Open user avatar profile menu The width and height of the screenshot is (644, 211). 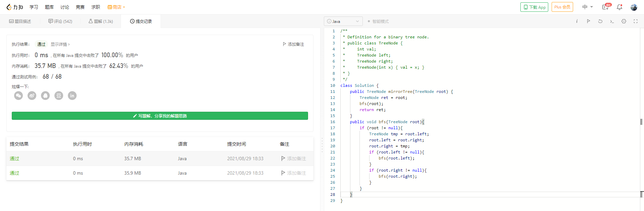tap(634, 7)
